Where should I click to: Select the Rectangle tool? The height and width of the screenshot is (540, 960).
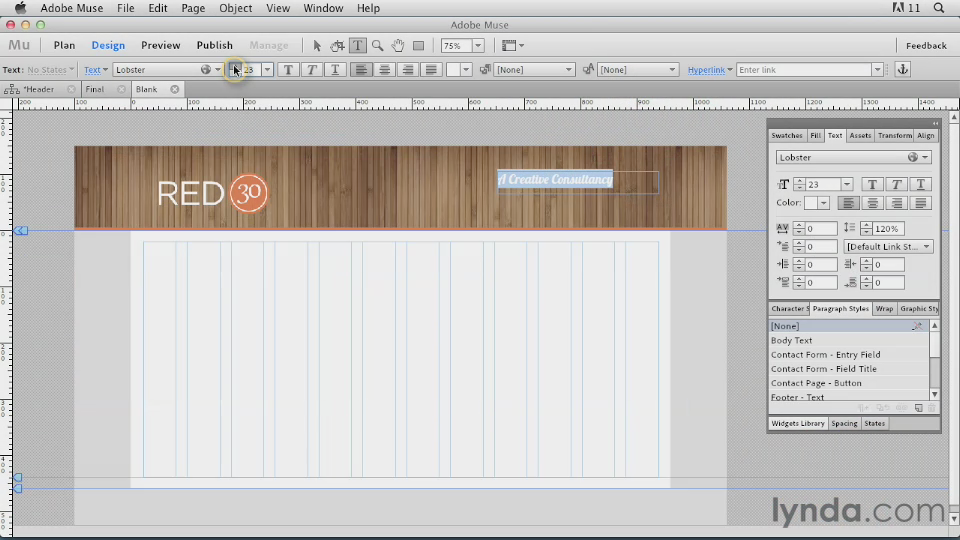point(418,45)
